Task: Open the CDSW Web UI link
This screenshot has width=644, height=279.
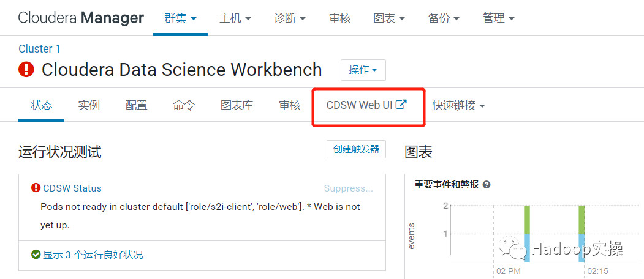Action: coord(366,105)
